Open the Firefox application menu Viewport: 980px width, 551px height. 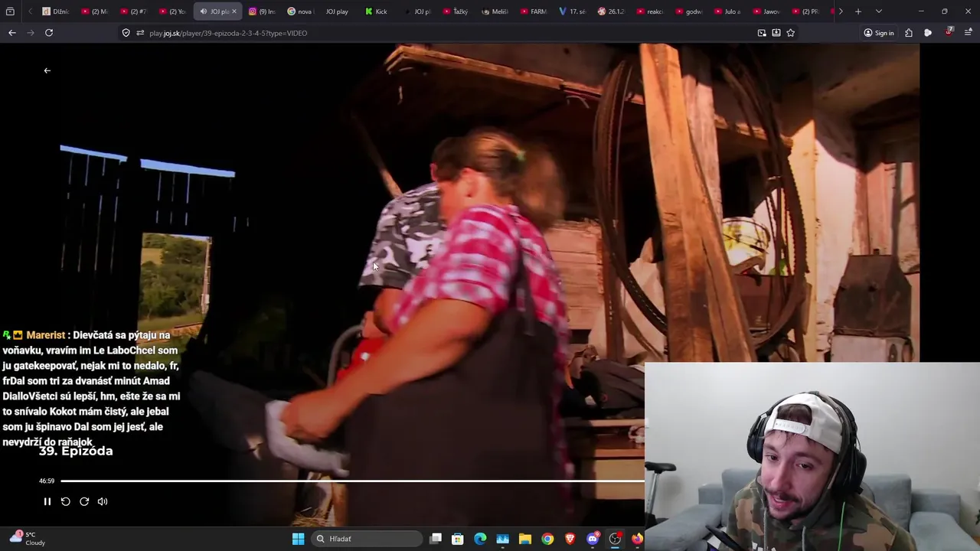969,33
